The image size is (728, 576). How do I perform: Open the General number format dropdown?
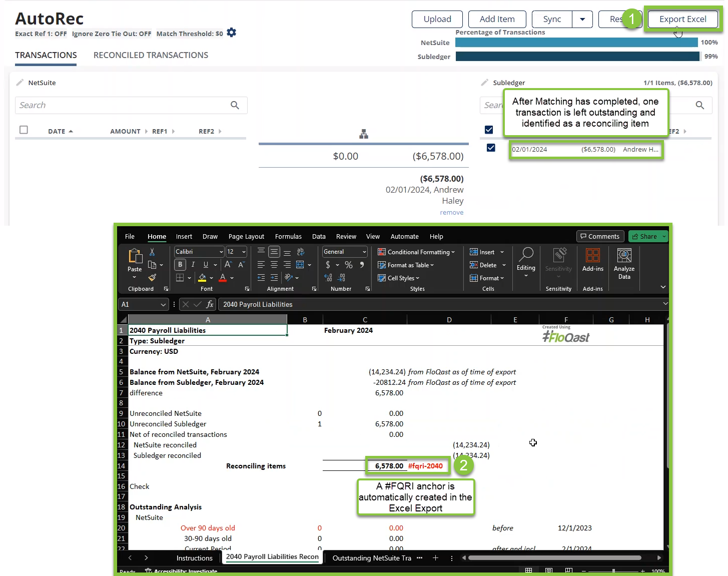[x=364, y=252]
